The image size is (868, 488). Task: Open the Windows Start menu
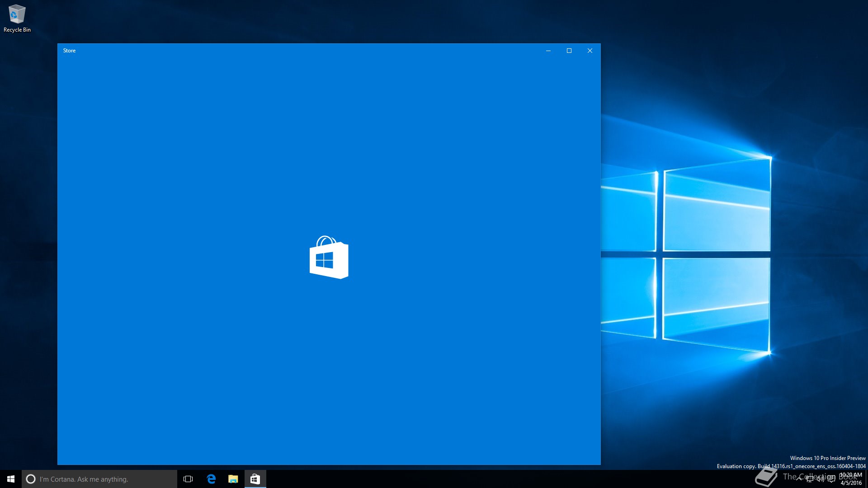[x=11, y=479]
